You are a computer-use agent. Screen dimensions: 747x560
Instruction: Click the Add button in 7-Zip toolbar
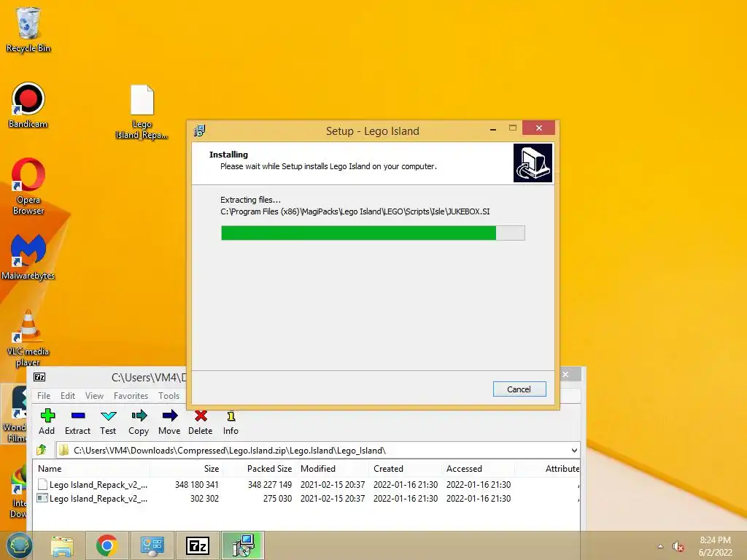coord(47,422)
